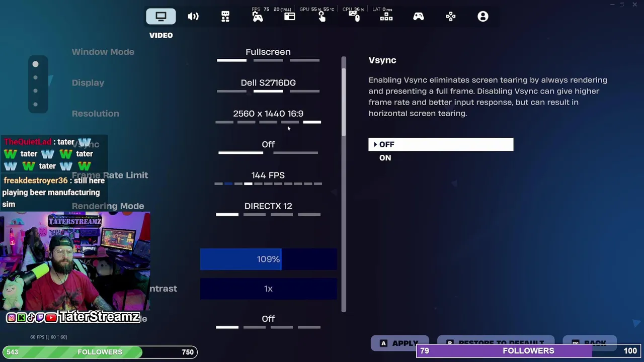Viewport: 644px width, 362px height.
Task: Click the streamer webcam thumbnail
Action: [x=75, y=262]
